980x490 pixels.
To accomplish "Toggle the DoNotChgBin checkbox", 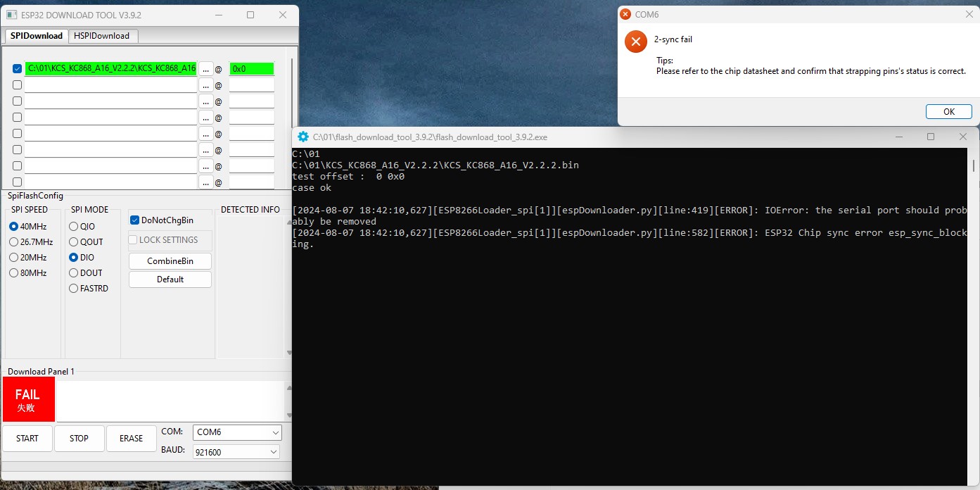I will (162, 220).
